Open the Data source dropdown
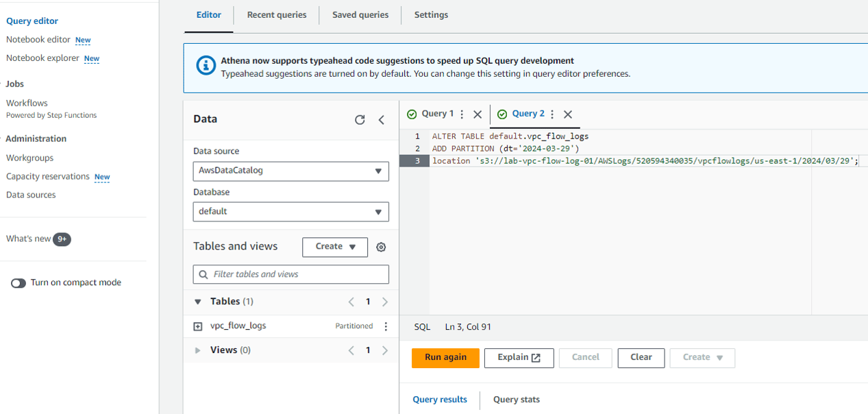868x414 pixels. [291, 171]
